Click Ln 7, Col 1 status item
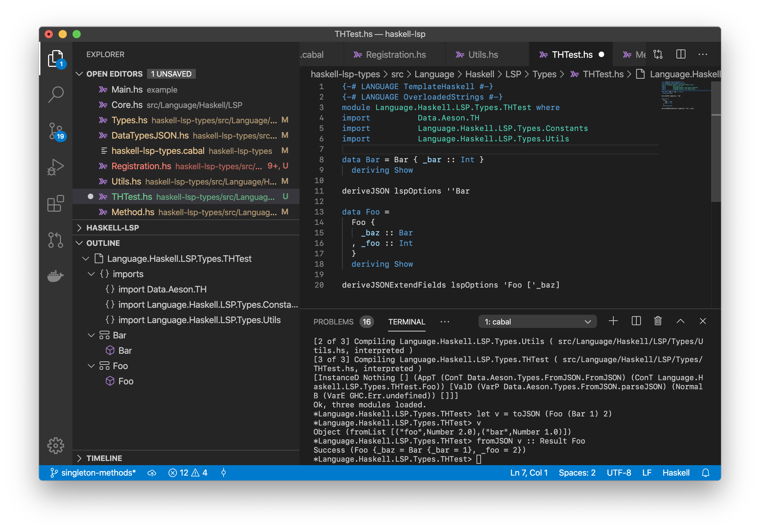760x532 pixels. 529,473
